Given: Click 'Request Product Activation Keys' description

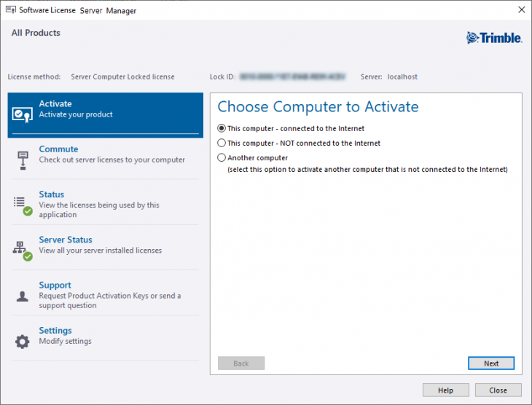Looking at the screenshot, I should pos(109,300).
